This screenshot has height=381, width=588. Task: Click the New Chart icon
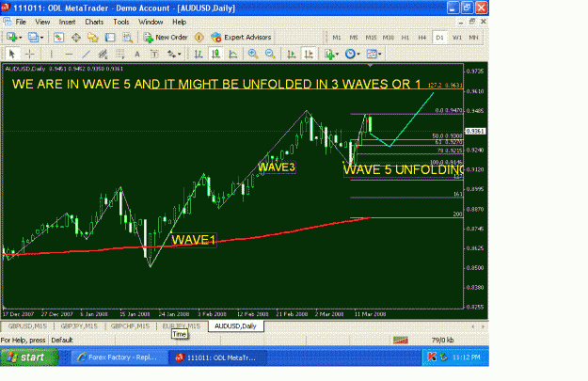11,37
